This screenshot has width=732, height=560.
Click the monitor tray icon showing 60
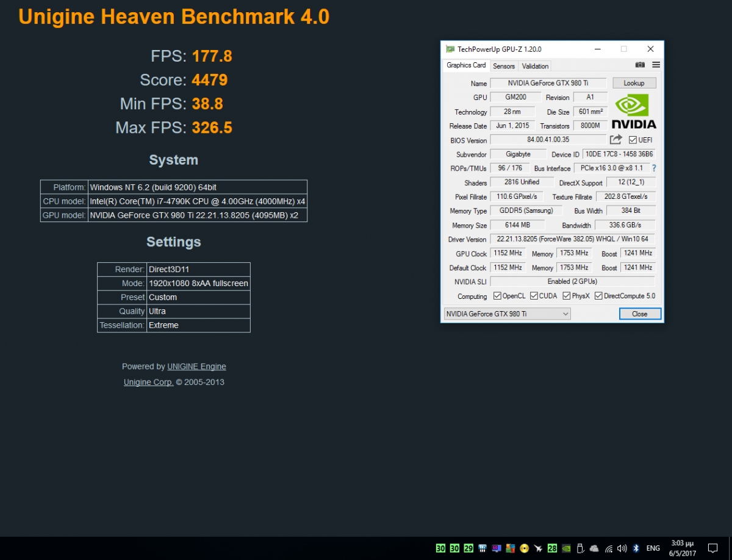point(497,548)
